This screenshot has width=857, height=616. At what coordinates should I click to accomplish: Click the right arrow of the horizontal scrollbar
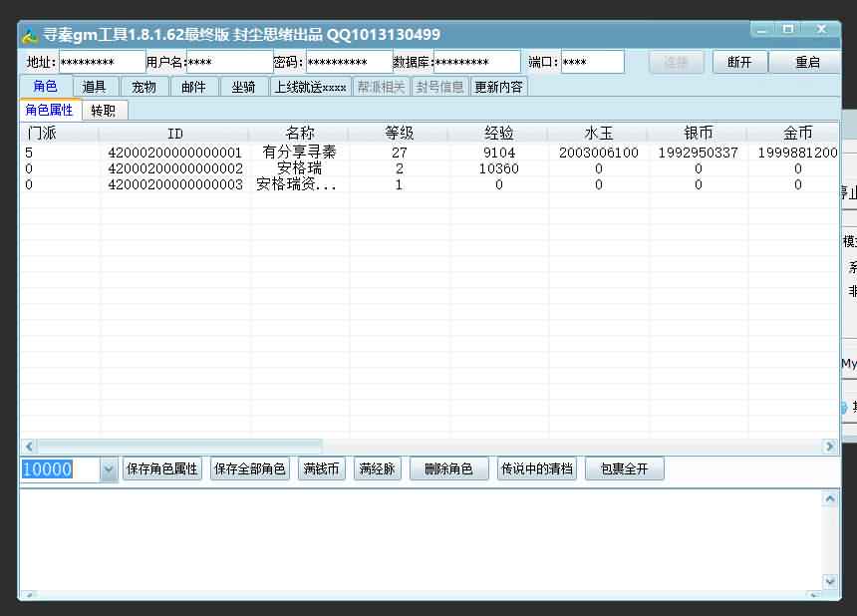point(829,447)
